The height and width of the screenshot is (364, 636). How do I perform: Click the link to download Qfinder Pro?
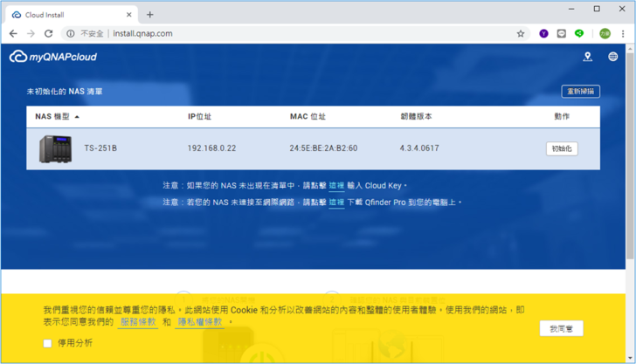click(x=336, y=203)
